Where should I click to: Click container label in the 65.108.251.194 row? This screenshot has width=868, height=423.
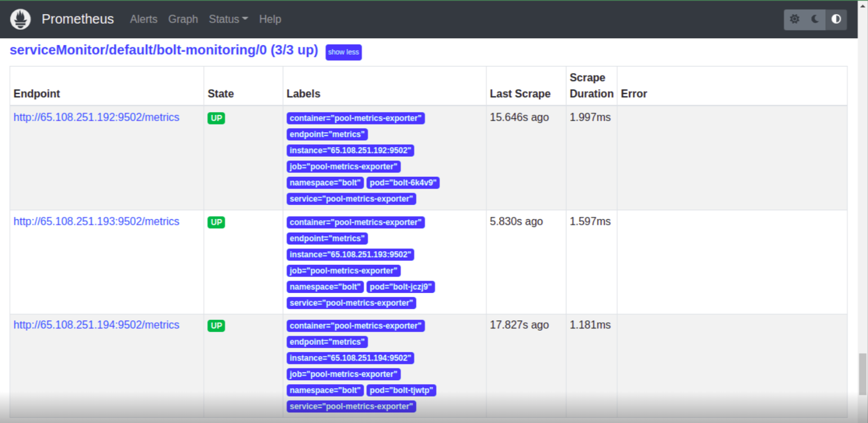(356, 326)
